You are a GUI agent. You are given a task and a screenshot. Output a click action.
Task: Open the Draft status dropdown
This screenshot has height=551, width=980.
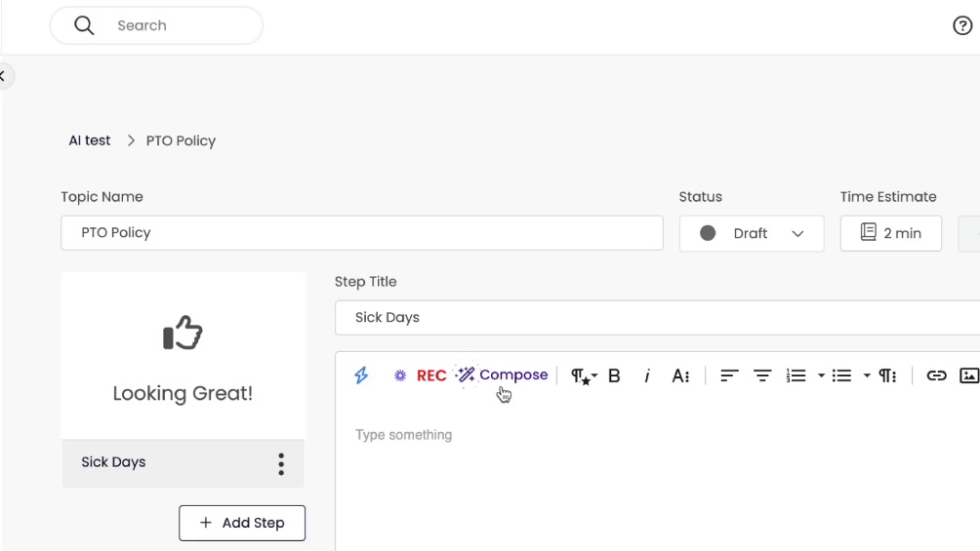[x=752, y=233]
